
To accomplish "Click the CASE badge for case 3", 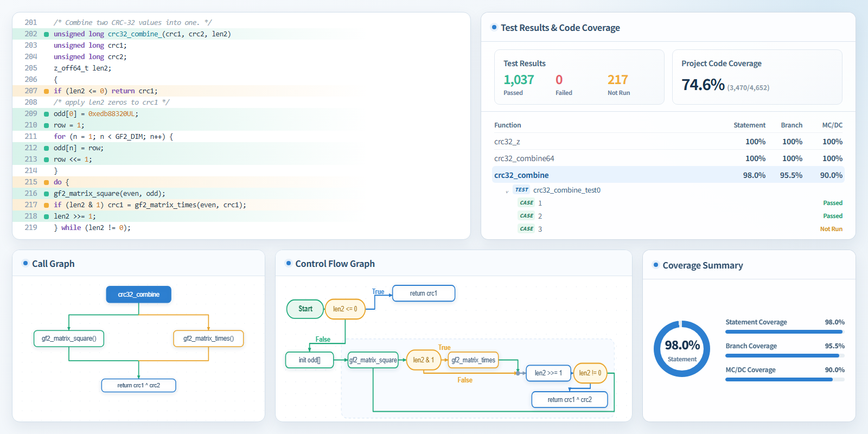I will click(x=527, y=229).
